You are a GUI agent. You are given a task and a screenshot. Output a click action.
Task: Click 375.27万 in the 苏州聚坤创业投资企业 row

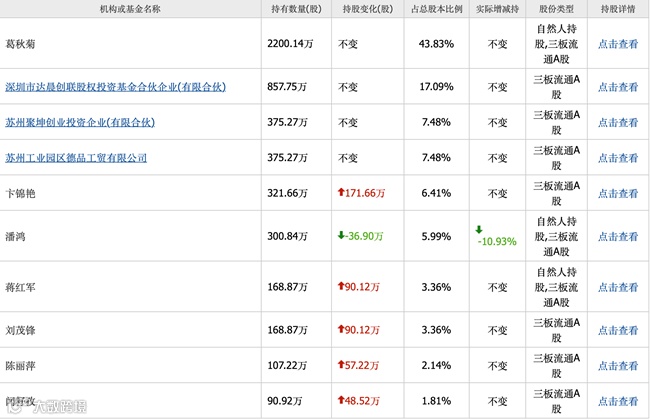pos(287,122)
